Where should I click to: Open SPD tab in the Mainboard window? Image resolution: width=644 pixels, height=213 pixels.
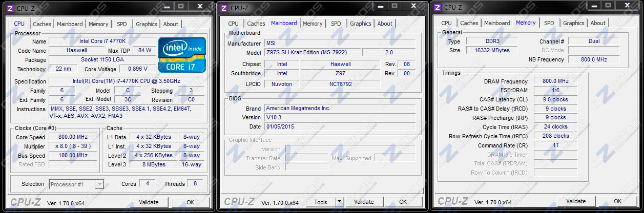[x=336, y=24]
